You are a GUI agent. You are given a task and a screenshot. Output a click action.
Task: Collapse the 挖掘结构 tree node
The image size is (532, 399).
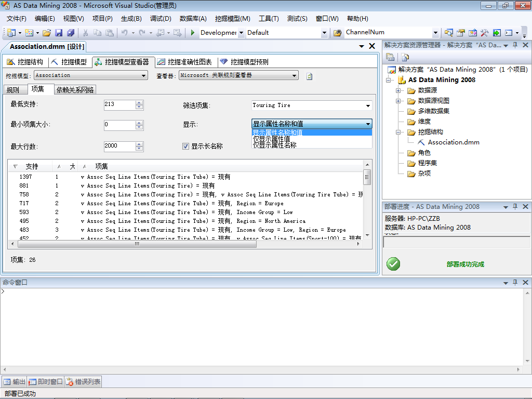(x=398, y=132)
